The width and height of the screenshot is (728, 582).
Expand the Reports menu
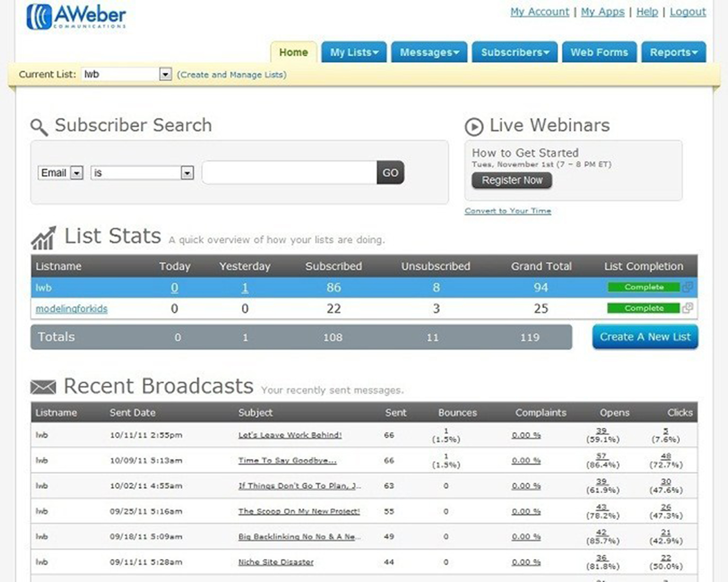(x=674, y=52)
